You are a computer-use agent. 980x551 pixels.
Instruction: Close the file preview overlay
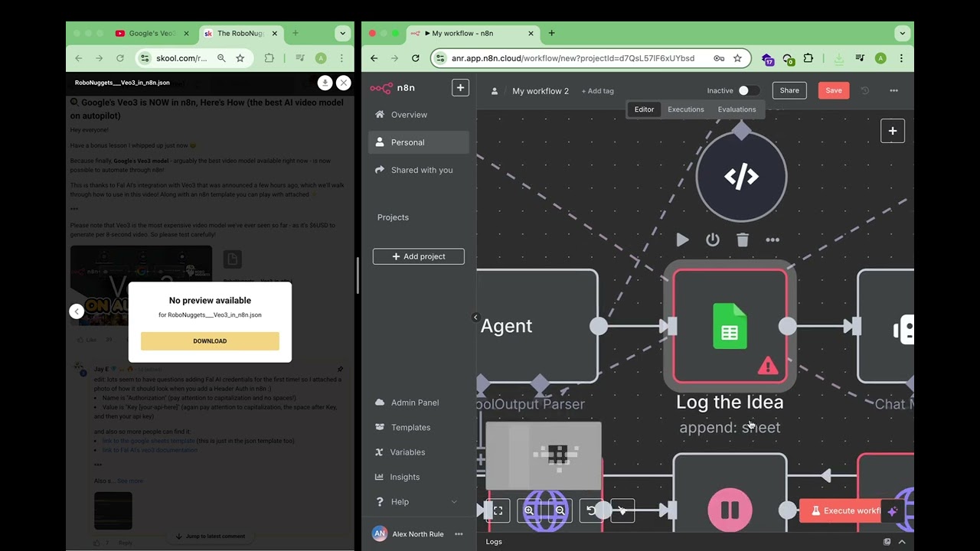(344, 83)
